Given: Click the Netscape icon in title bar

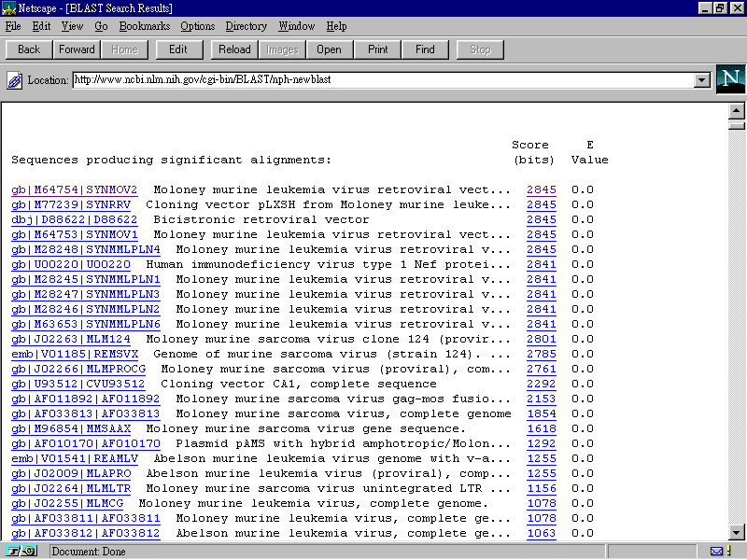Looking at the screenshot, I should pyautogui.click(x=9, y=7).
